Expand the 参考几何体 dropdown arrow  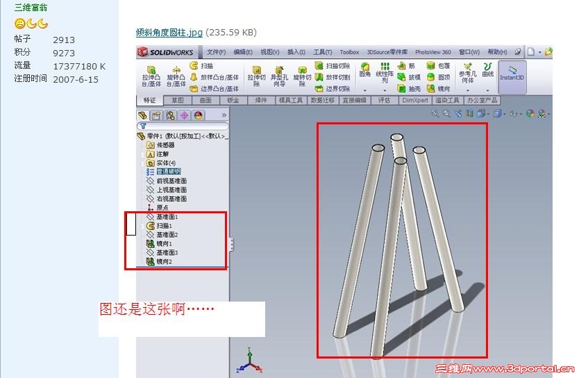(x=468, y=90)
